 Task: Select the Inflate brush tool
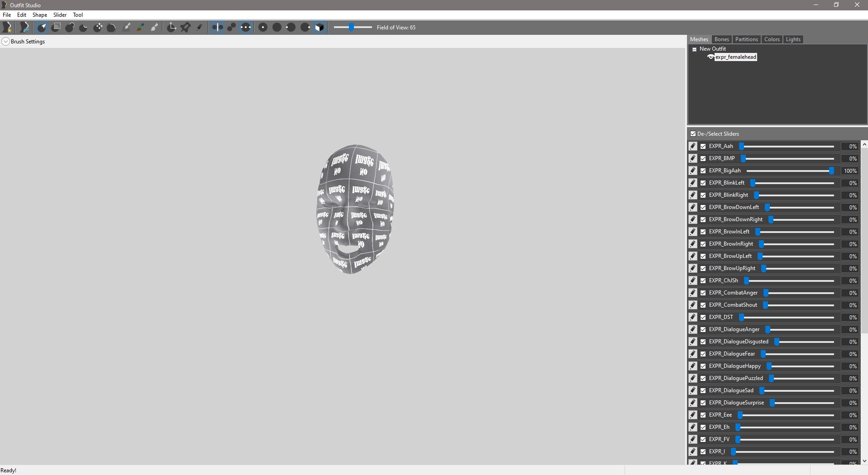70,28
